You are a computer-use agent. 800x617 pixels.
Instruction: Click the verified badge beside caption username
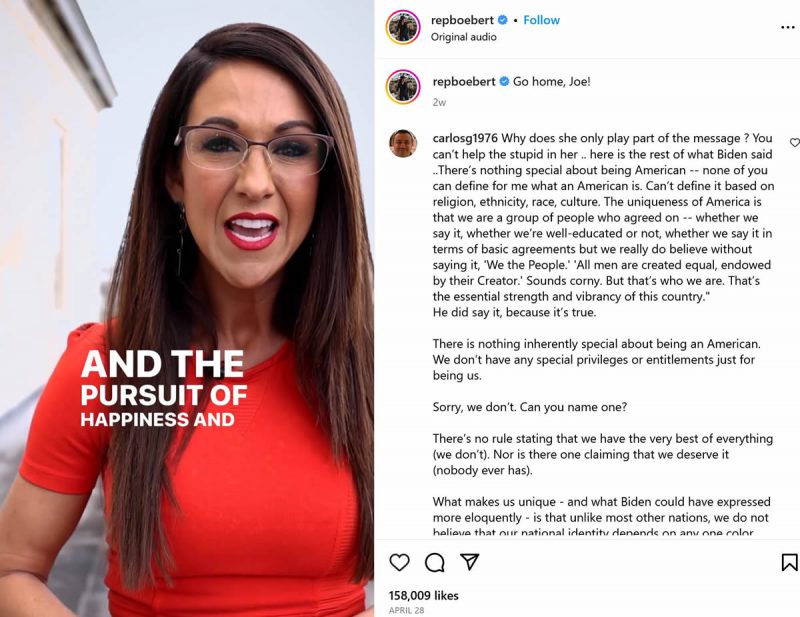click(504, 81)
